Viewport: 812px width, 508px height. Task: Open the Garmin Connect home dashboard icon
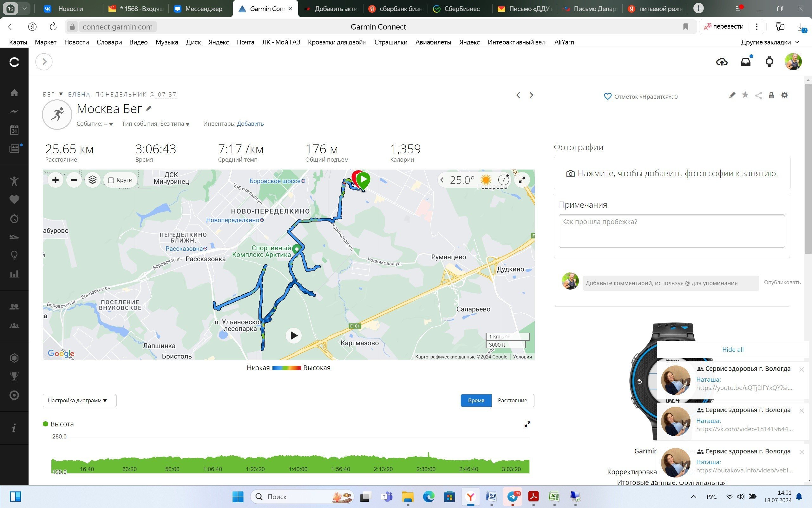14,93
